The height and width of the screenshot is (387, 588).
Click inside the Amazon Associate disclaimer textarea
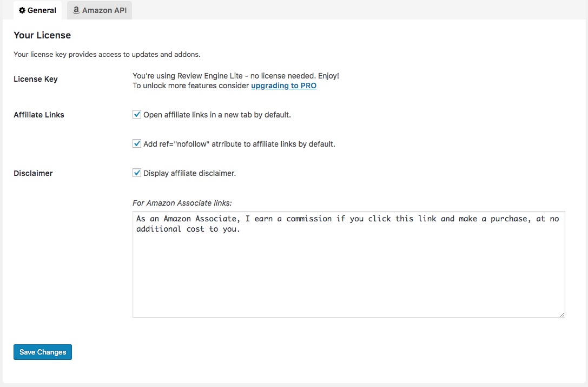(x=349, y=264)
